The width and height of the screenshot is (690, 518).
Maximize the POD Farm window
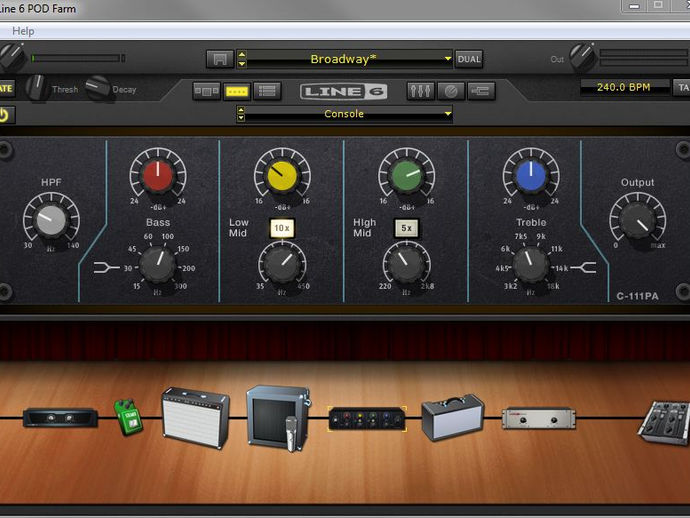(658, 5)
